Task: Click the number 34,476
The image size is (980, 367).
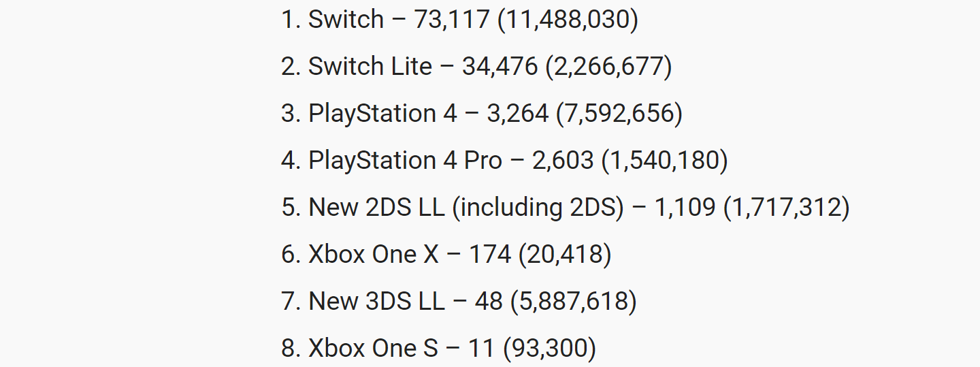Action: (x=500, y=66)
